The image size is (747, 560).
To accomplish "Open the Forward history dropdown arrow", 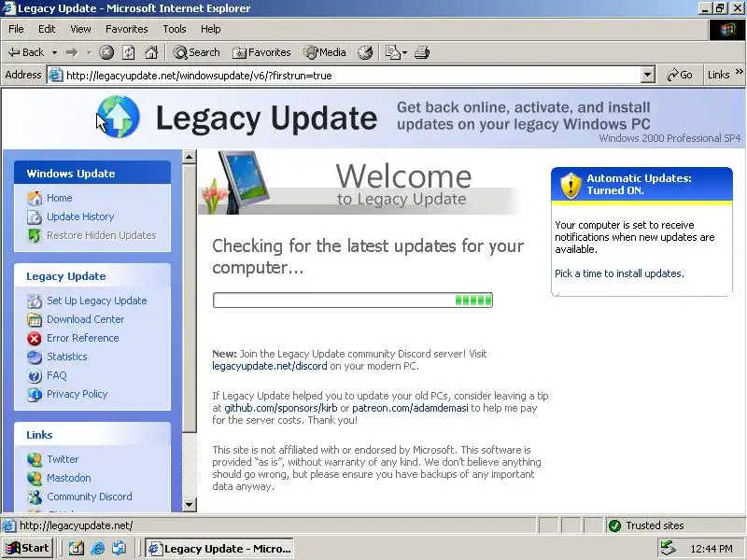I will [x=89, y=52].
